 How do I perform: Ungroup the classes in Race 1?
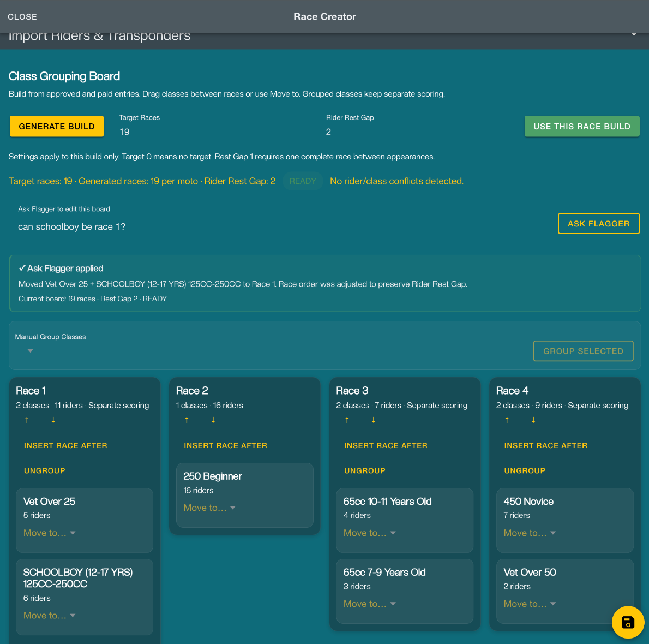coord(44,471)
